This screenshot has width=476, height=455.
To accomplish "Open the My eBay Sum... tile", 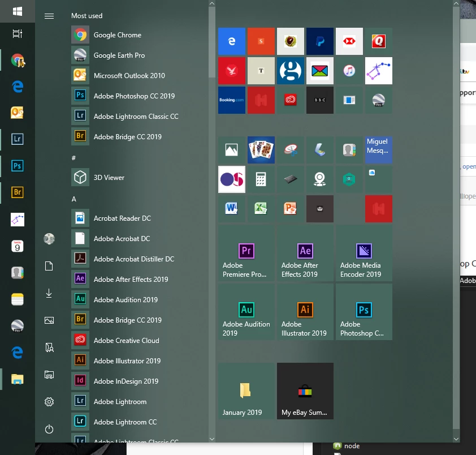I will click(305, 391).
